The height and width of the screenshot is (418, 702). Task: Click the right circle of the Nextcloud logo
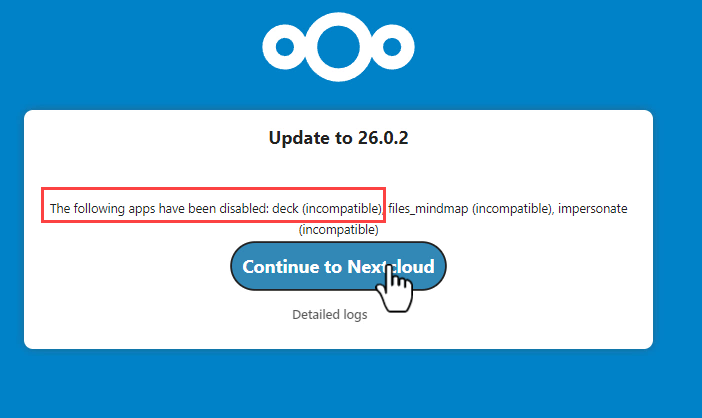pyautogui.click(x=391, y=46)
